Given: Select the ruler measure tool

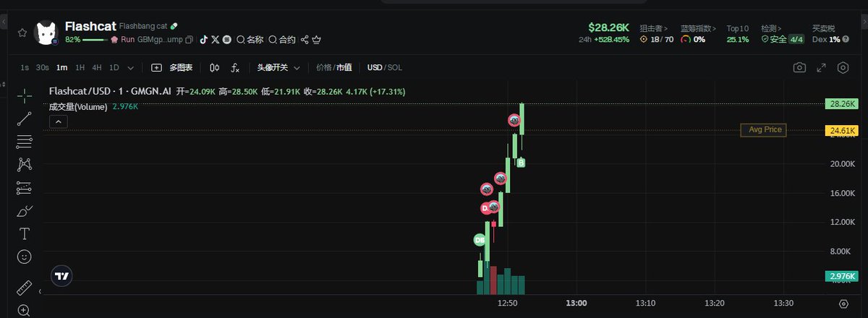Looking at the screenshot, I should pos(25,288).
